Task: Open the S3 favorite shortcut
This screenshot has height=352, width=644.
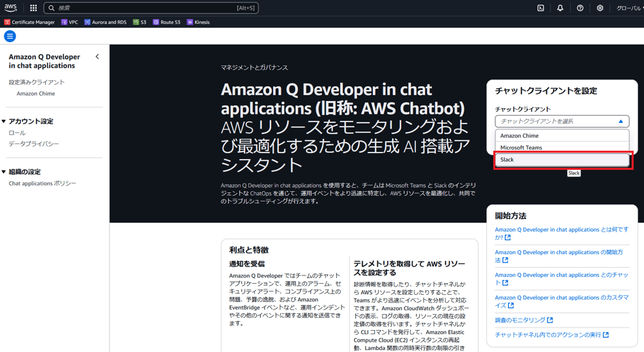Action: pyautogui.click(x=140, y=22)
